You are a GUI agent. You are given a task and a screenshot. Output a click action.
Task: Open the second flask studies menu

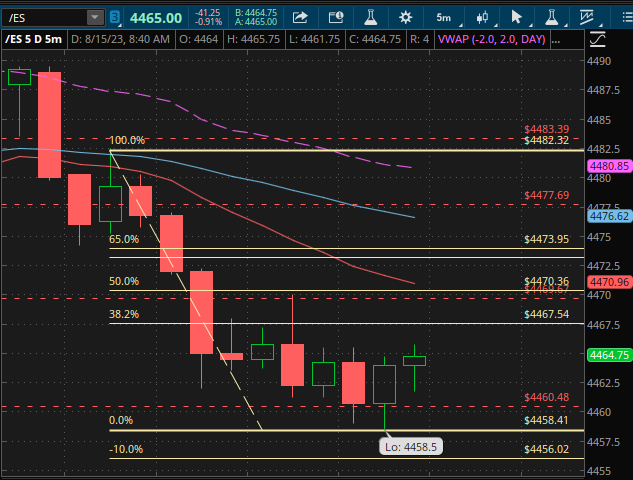coord(551,17)
